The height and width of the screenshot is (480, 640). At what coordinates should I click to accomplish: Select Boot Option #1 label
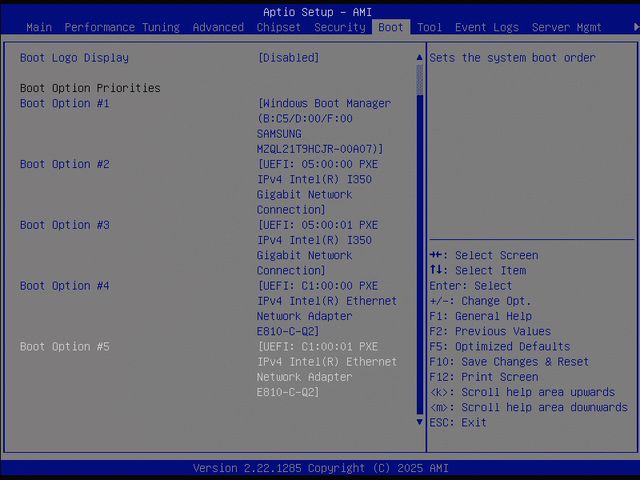coord(64,103)
